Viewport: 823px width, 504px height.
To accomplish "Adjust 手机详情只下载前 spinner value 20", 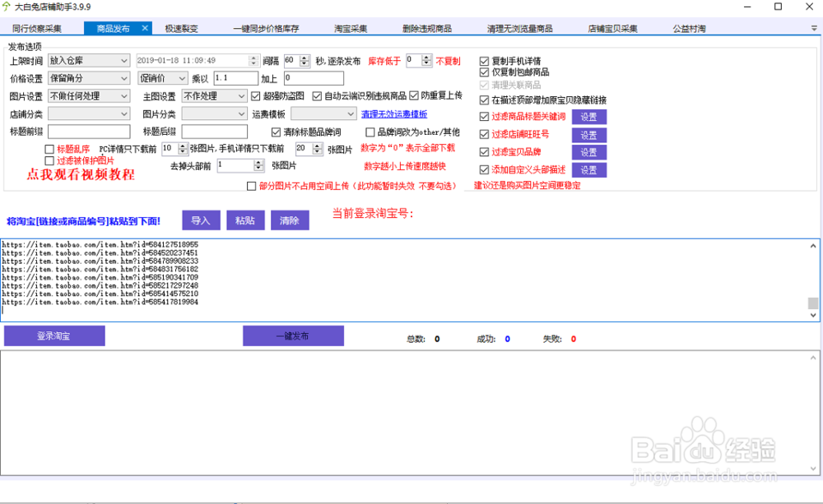I will pyautogui.click(x=317, y=149).
